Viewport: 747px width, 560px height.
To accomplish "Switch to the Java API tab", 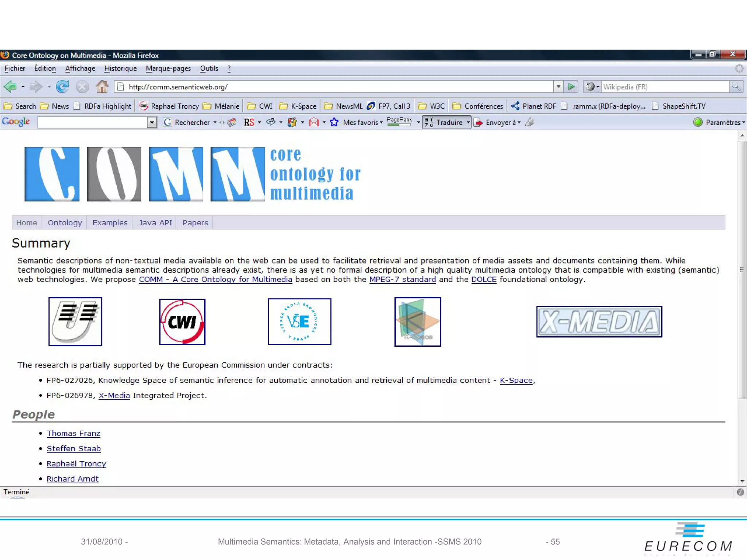I will tap(155, 223).
